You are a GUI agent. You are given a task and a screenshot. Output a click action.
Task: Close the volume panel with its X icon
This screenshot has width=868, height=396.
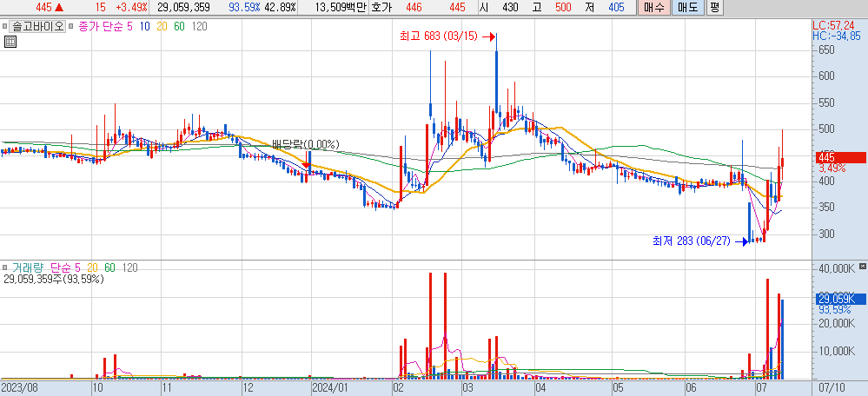pyautogui.click(x=863, y=267)
